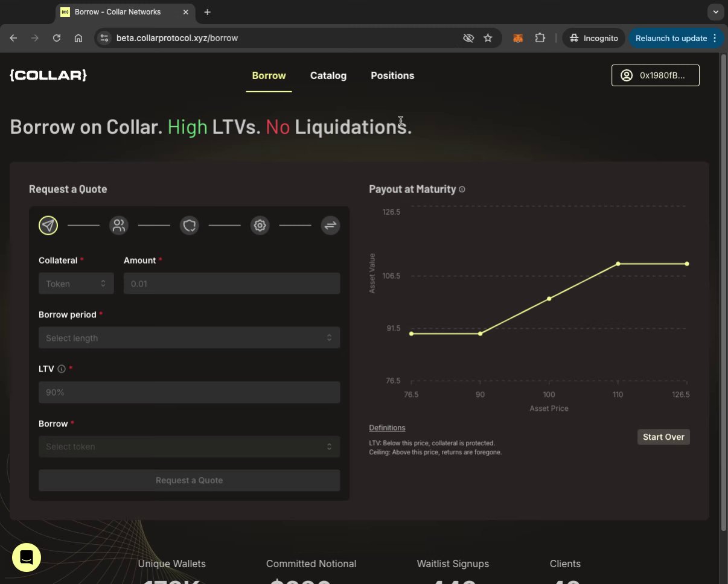Click the COLLAR logo
Image resolution: width=728 pixels, height=584 pixels.
(x=48, y=75)
